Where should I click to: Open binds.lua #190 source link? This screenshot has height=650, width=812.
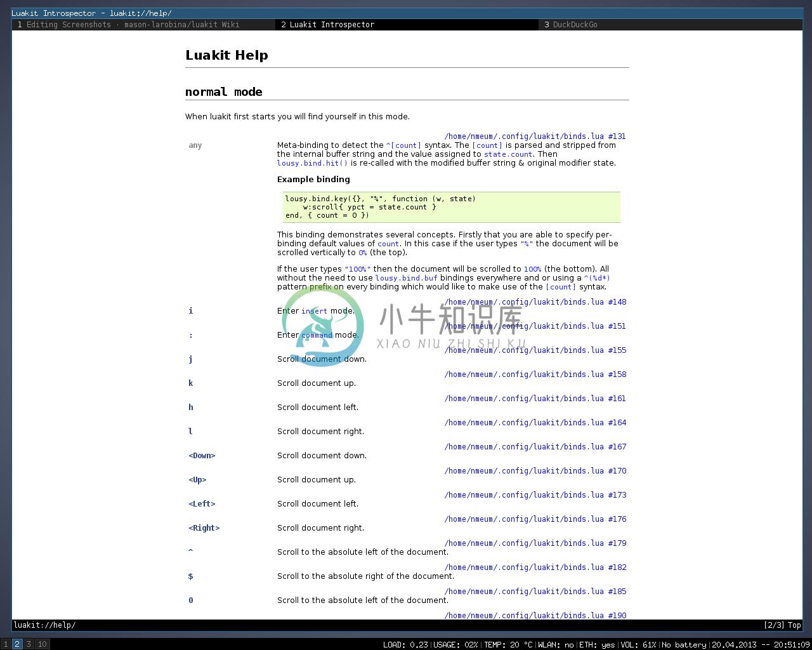(535, 616)
